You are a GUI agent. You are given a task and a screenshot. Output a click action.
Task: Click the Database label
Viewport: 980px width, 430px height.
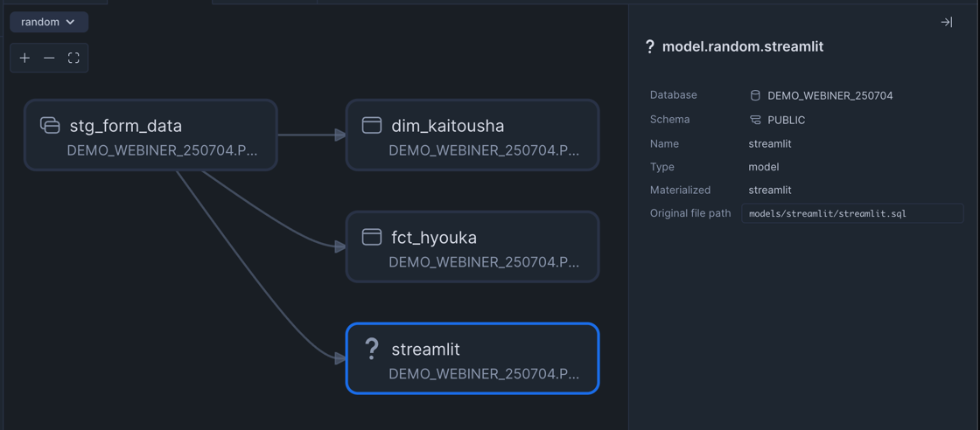point(673,95)
